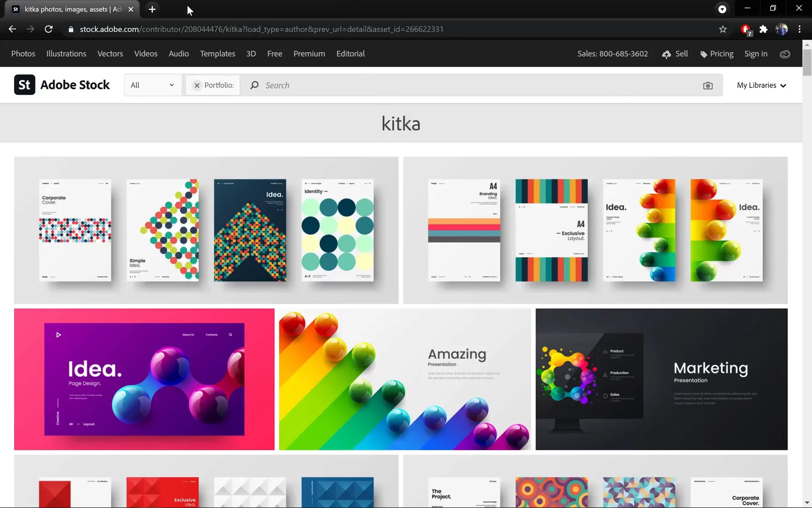Reload the page with the refresh icon
Screen dimensions: 812x508
pos(49,29)
